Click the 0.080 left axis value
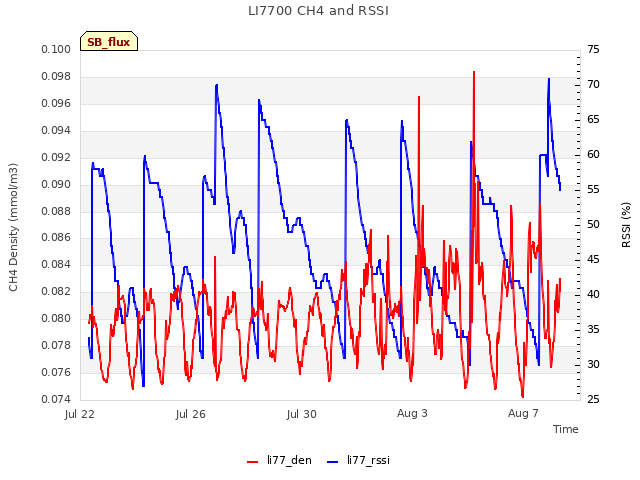 (x=56, y=318)
